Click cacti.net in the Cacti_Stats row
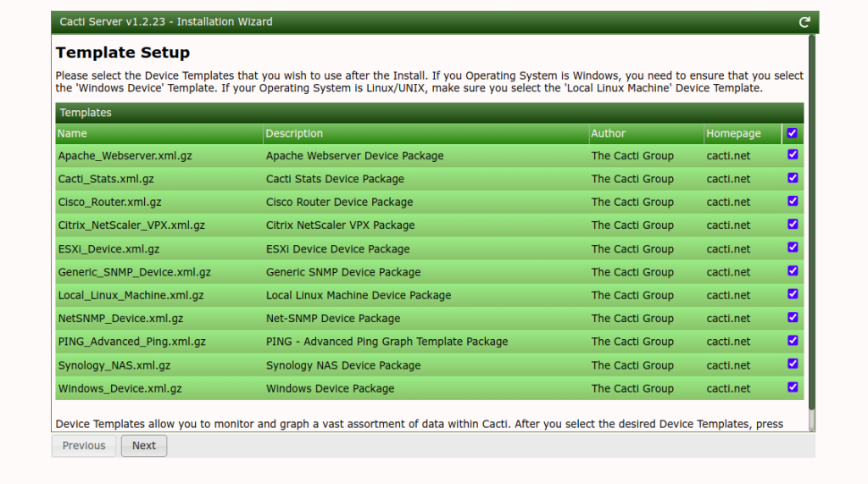This screenshot has height=484, width=868. pos(728,180)
